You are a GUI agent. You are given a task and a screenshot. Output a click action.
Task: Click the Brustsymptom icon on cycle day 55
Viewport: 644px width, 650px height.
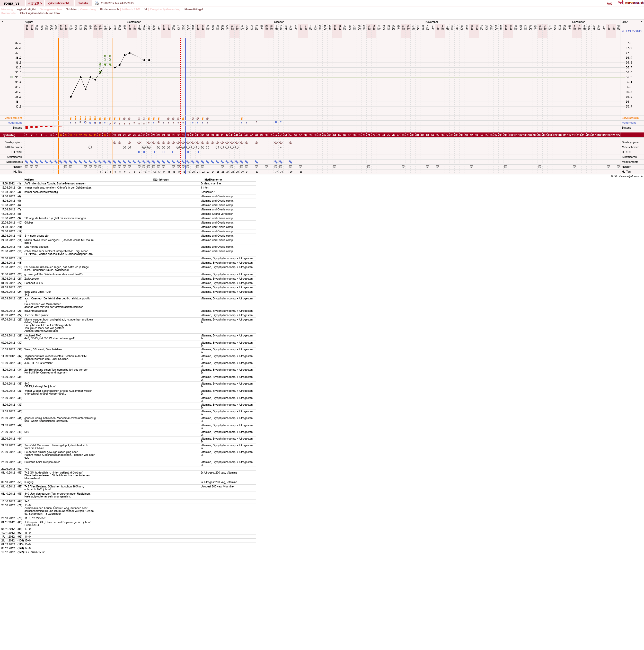click(x=291, y=142)
